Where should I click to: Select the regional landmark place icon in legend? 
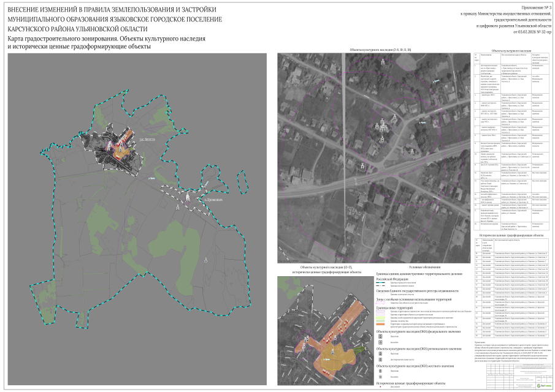tap(381, 360)
